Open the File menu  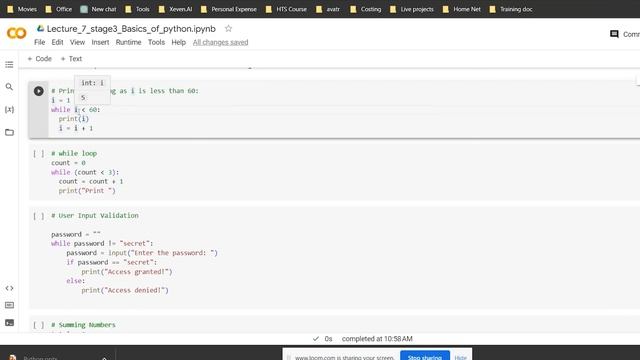tap(40, 42)
